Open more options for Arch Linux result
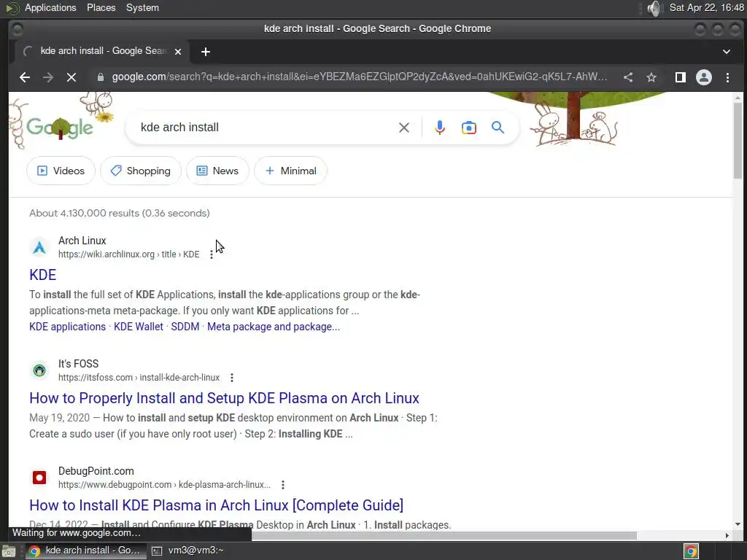The width and height of the screenshot is (747, 560). [x=212, y=254]
